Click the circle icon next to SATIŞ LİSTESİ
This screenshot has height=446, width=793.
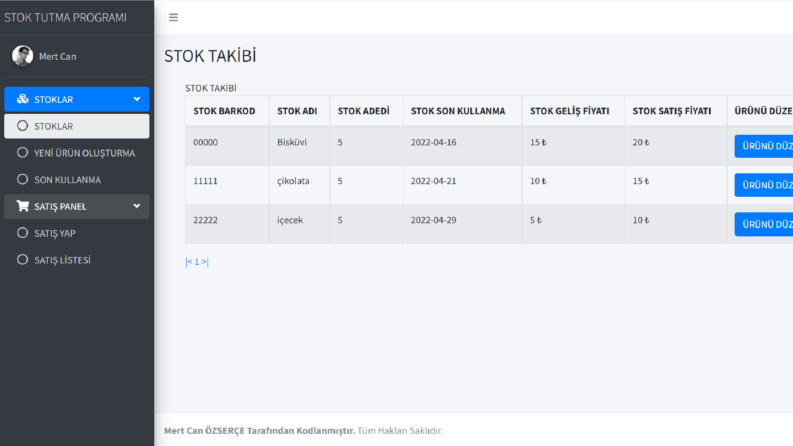[22, 260]
